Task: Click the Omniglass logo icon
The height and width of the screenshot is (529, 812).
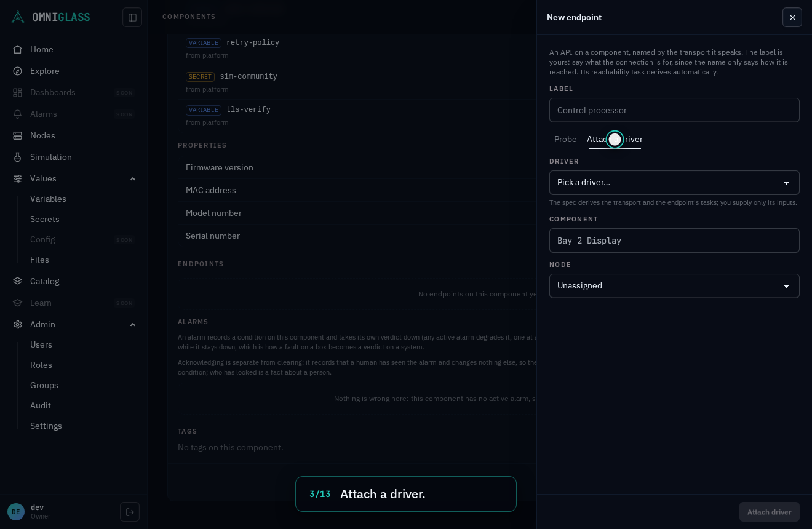Action: click(x=18, y=17)
